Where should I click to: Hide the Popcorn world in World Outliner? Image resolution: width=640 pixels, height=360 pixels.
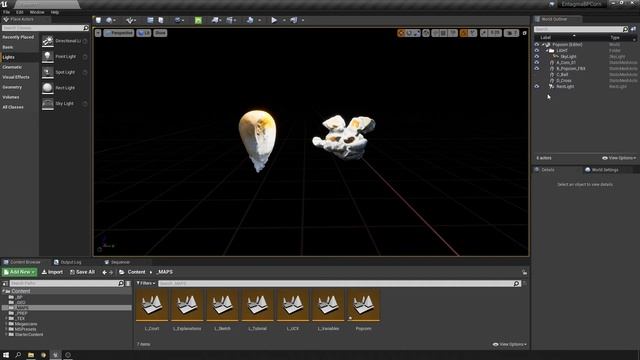(x=537, y=44)
